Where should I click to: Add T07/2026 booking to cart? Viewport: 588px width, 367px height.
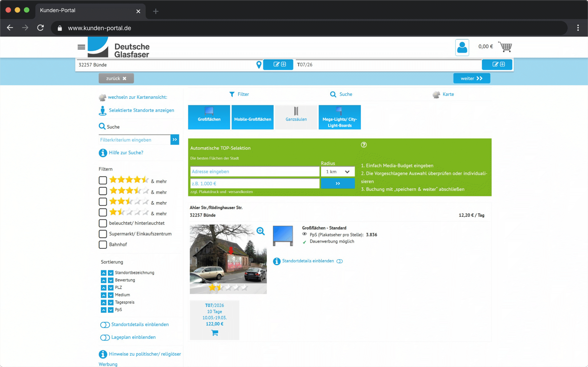215,333
